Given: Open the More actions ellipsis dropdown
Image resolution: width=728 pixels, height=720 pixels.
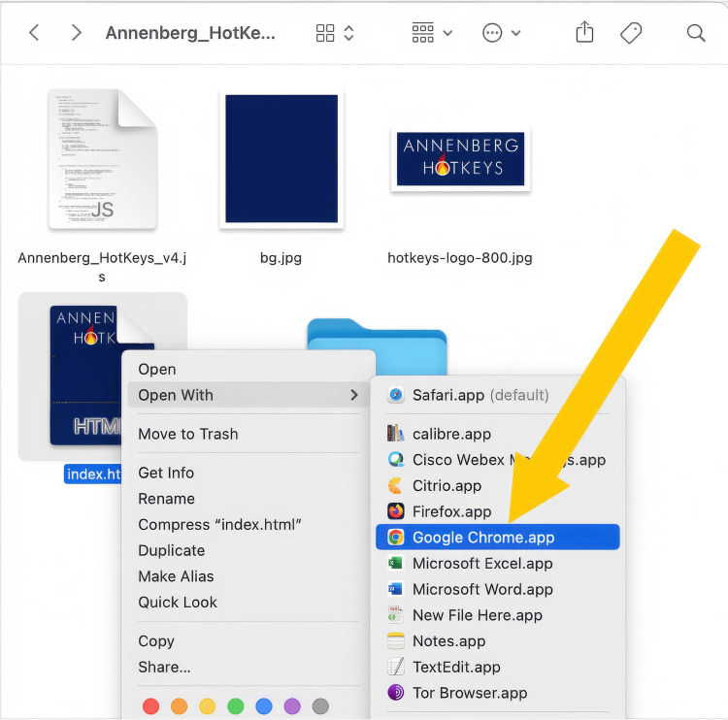Looking at the screenshot, I should 502,33.
